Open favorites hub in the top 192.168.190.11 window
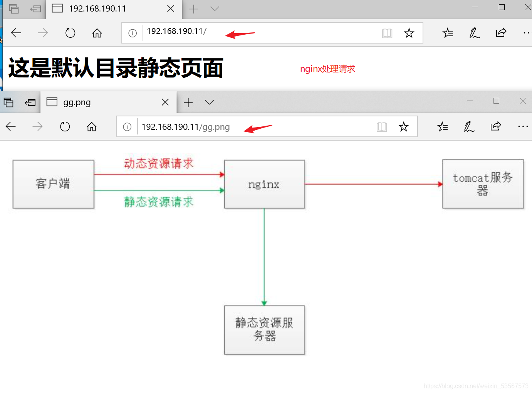This screenshot has height=393, width=532. click(x=448, y=33)
